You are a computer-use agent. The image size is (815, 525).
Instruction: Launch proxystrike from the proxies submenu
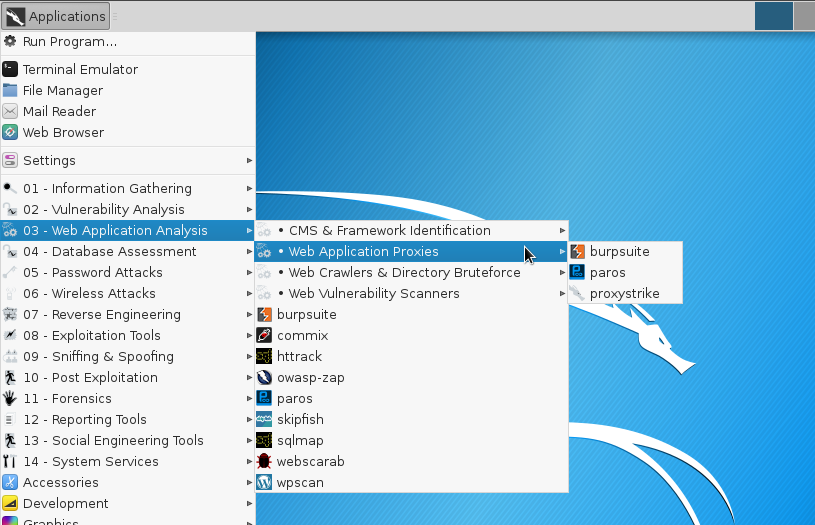[625, 294]
